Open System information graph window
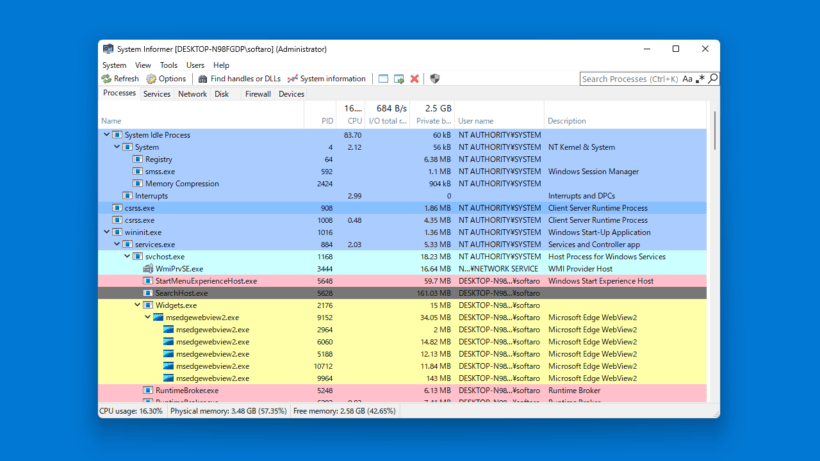 coord(326,78)
